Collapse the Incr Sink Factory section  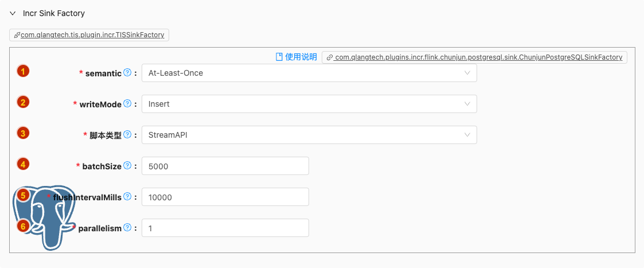click(13, 13)
